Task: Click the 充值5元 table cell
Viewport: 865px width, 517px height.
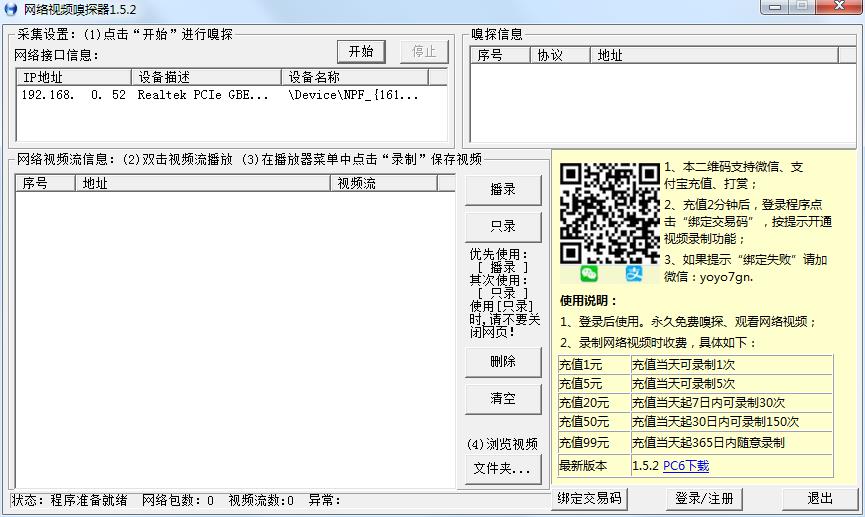Action: tap(594, 383)
